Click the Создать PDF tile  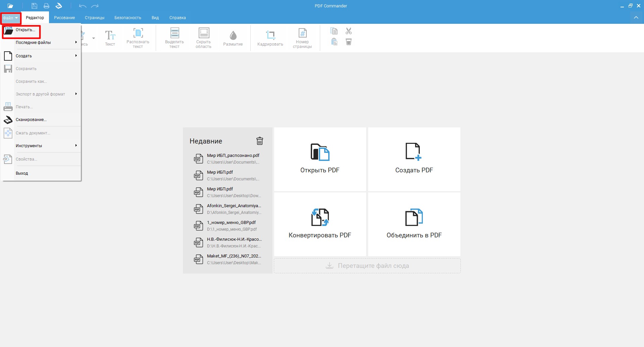(414, 159)
